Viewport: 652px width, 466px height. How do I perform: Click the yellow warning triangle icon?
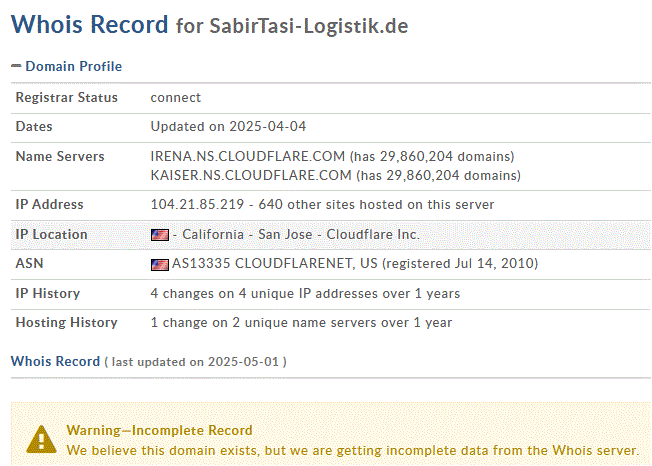point(41,439)
